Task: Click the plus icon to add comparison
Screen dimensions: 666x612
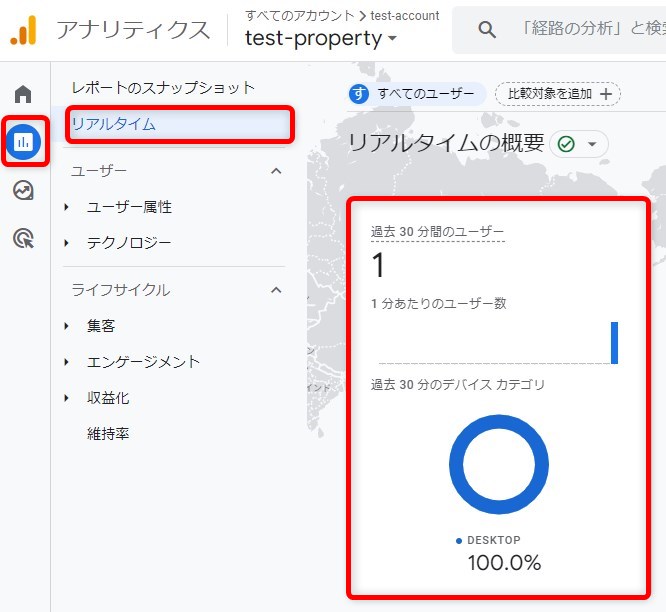Action: [605, 94]
